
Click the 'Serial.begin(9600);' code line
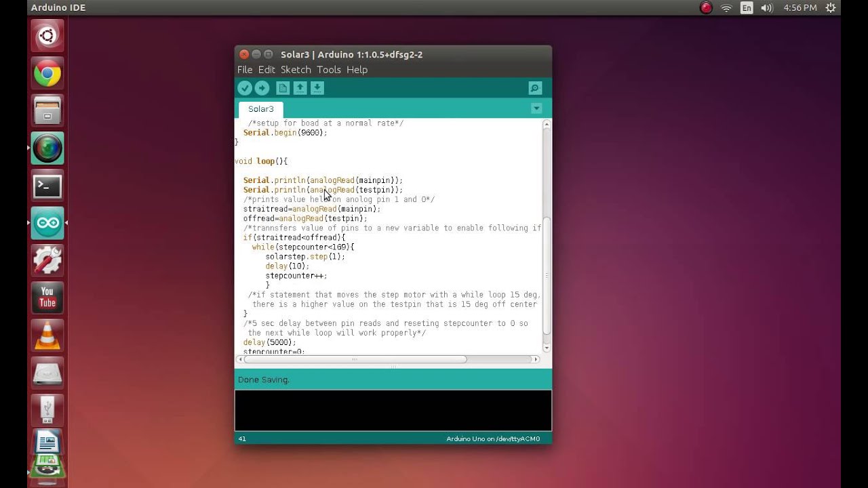285,133
